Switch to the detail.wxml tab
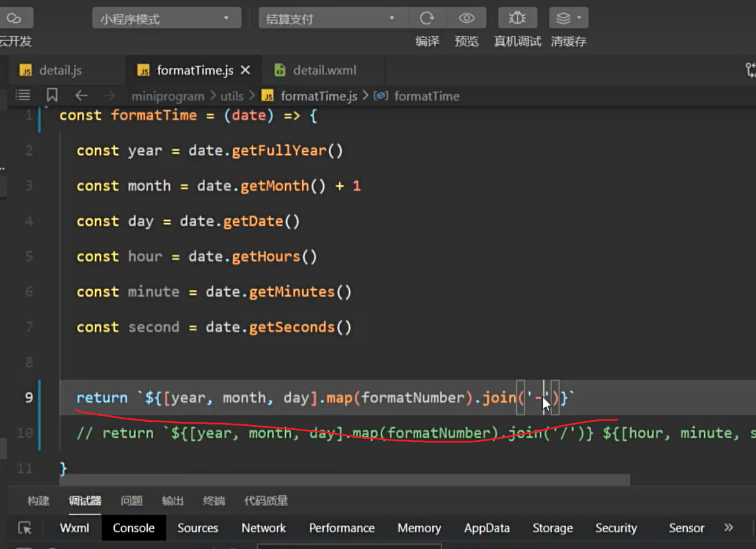This screenshot has width=756, height=549. (324, 71)
